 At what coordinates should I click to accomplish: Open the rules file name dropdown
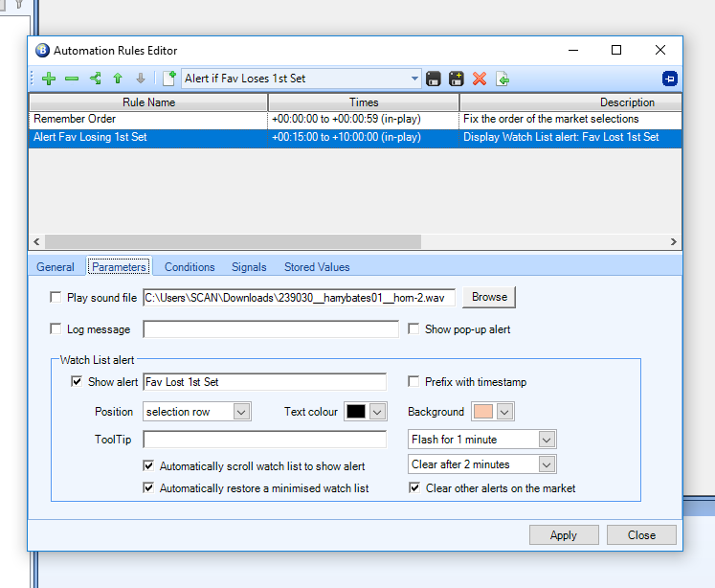pos(414,79)
